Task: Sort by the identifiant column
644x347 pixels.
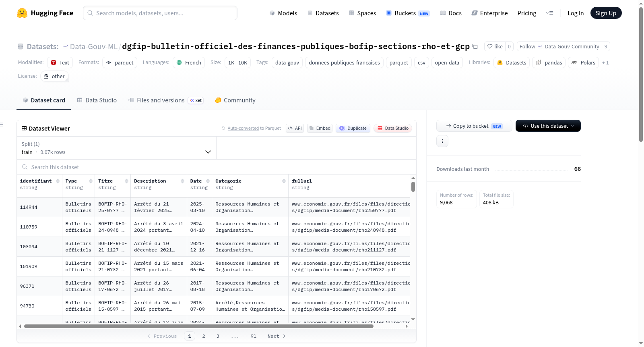Action: (58, 181)
